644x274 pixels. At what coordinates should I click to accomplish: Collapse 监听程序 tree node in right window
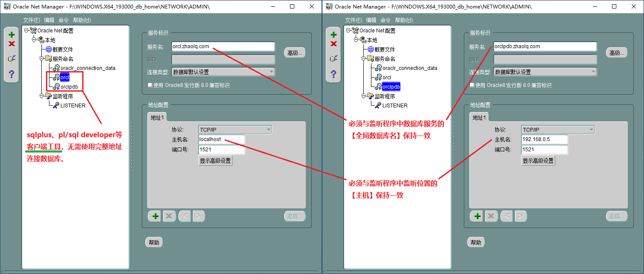coord(364,96)
